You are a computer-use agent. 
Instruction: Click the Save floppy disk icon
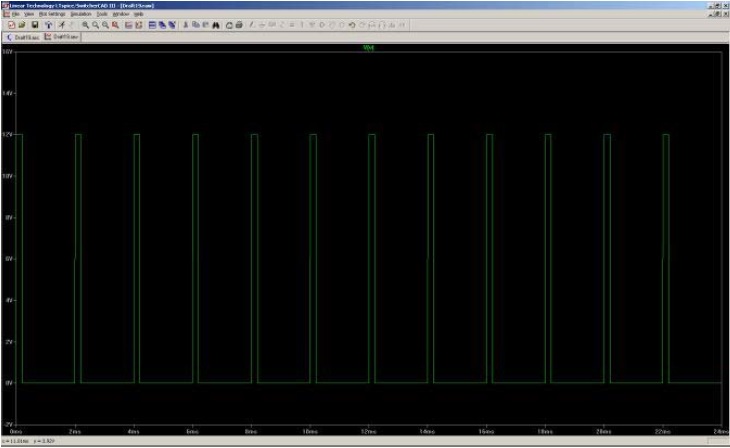tap(34, 25)
